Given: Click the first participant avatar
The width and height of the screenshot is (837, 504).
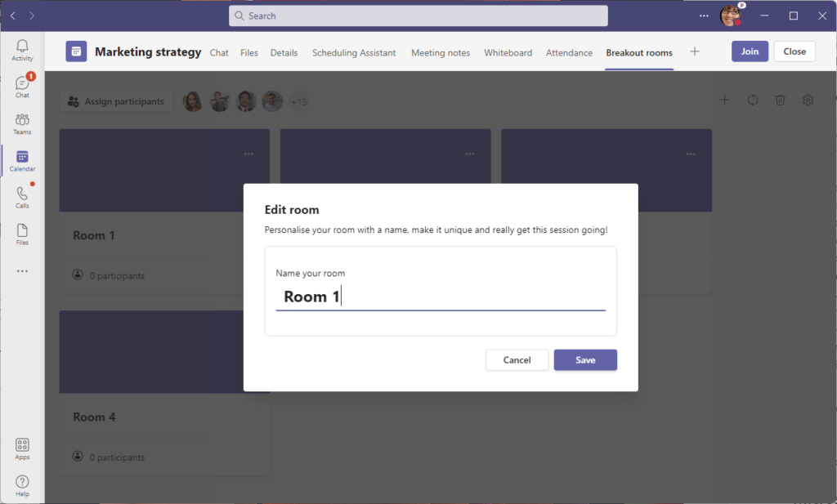Looking at the screenshot, I should pyautogui.click(x=193, y=101).
